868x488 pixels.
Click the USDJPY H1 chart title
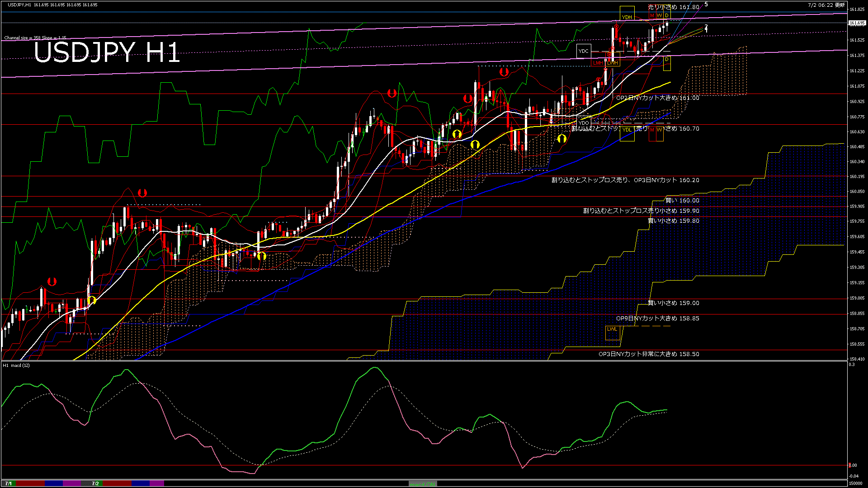point(107,52)
